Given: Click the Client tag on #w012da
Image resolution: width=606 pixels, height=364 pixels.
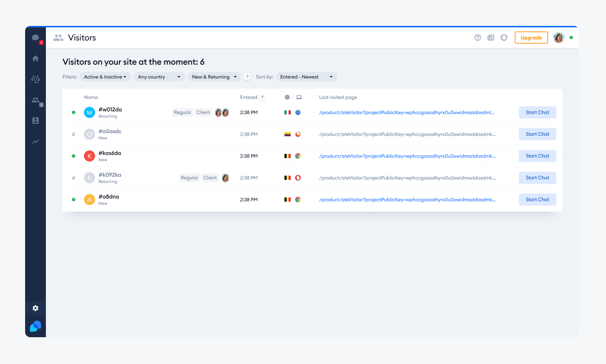Looking at the screenshot, I should click(x=203, y=112).
